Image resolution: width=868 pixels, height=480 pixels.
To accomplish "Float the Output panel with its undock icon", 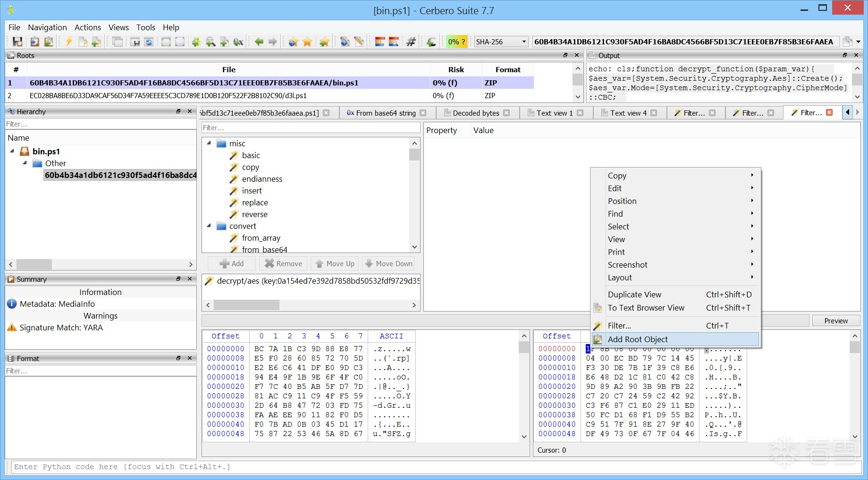I will click(845, 55).
